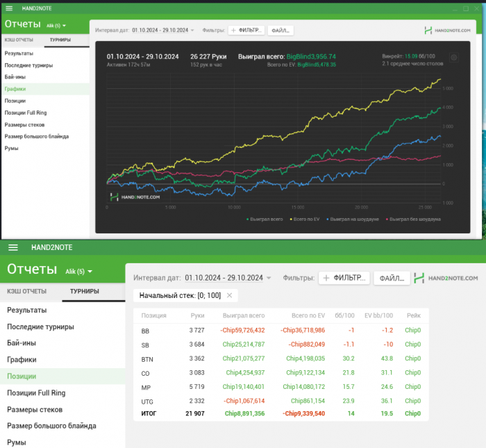Click the gear settings icon on the chart
Image resolution: width=486 pixels, height=448 pixels.
coord(454,58)
